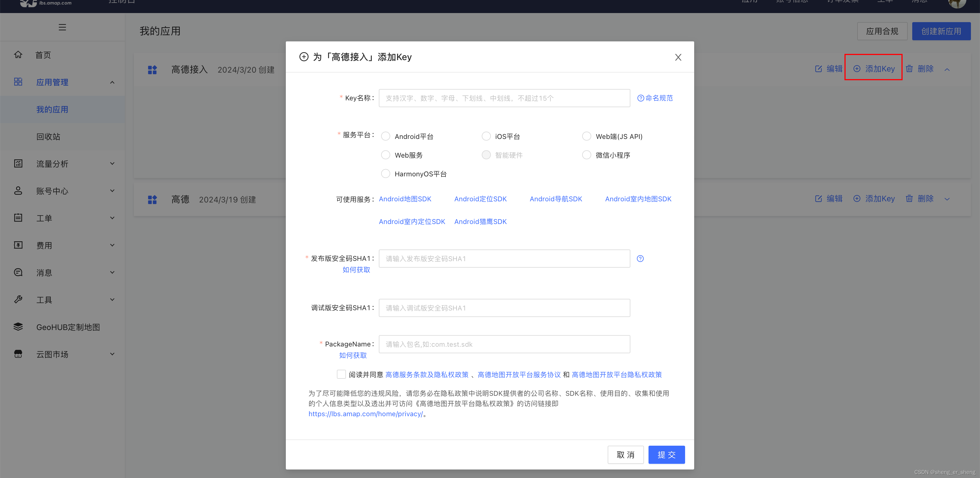Click the GeoHUB定制地图 layers icon
Image resolution: width=980 pixels, height=478 pixels.
click(18, 327)
